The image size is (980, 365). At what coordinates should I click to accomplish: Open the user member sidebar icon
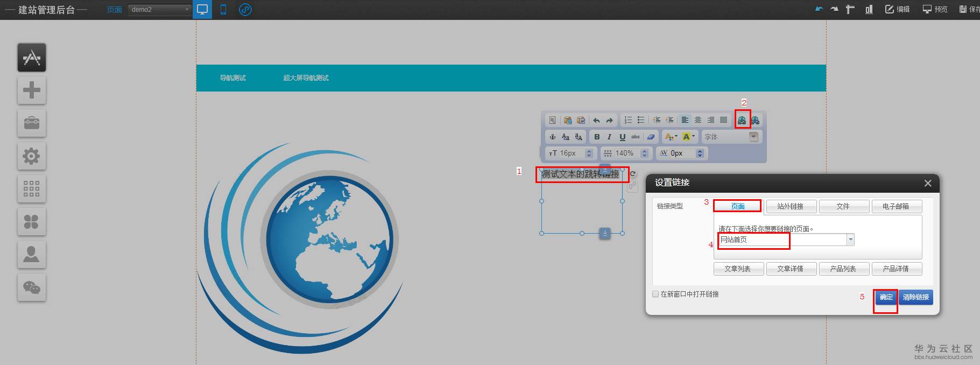[32, 254]
